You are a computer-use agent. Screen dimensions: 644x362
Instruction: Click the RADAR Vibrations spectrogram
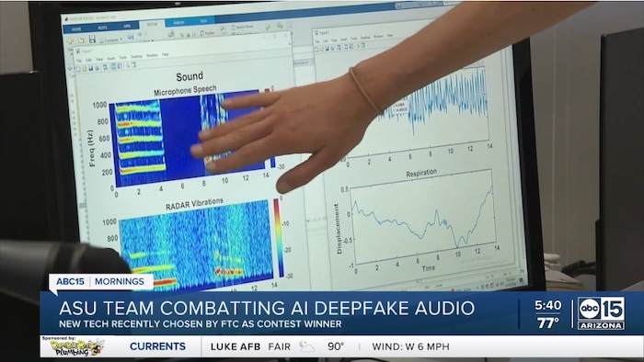pyautogui.click(x=196, y=246)
